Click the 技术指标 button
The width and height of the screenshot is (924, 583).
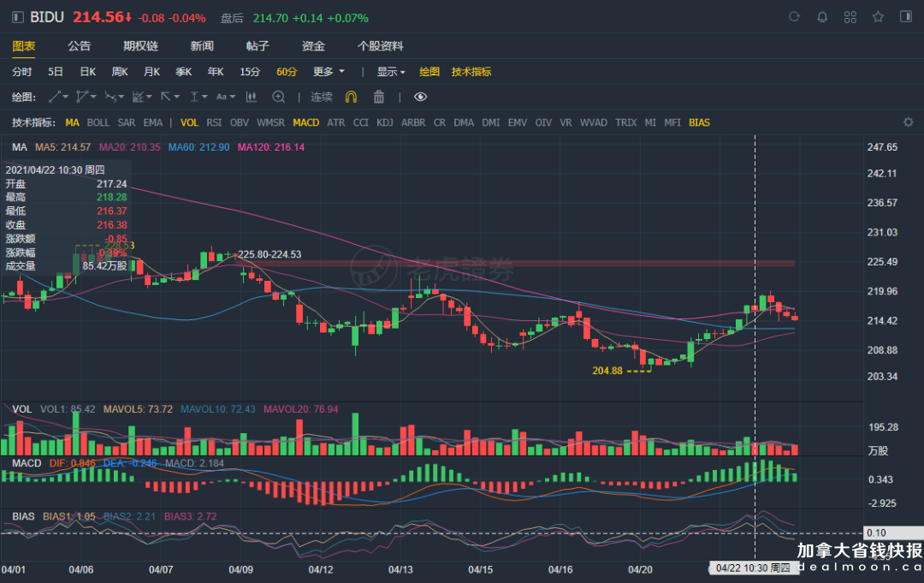(x=471, y=72)
